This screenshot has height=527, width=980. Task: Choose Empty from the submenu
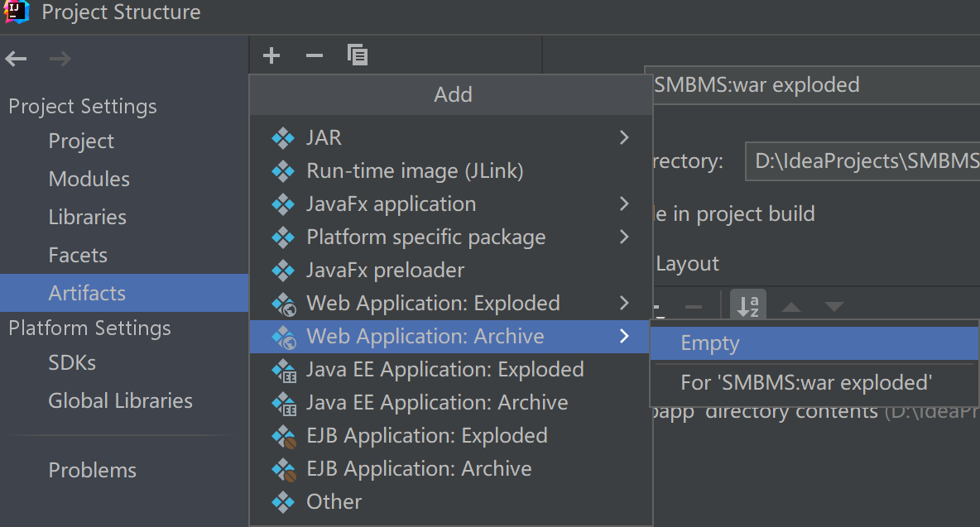click(x=709, y=343)
